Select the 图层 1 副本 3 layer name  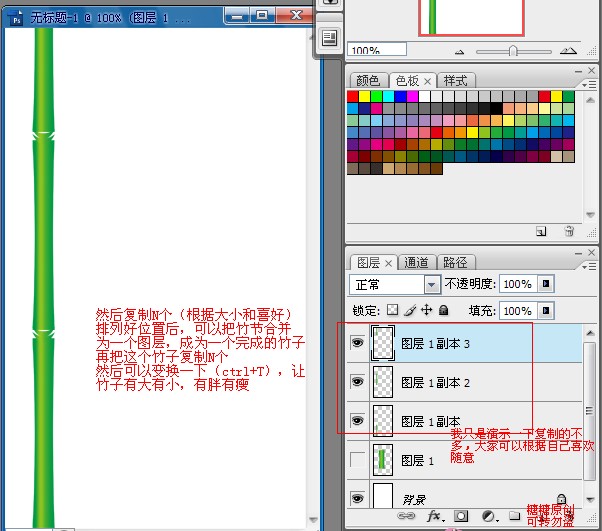(435, 344)
